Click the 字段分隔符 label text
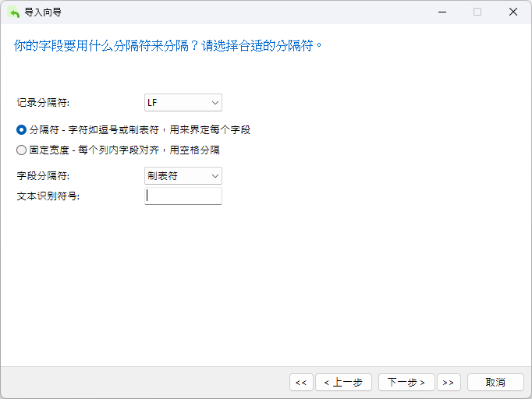 [x=43, y=175]
